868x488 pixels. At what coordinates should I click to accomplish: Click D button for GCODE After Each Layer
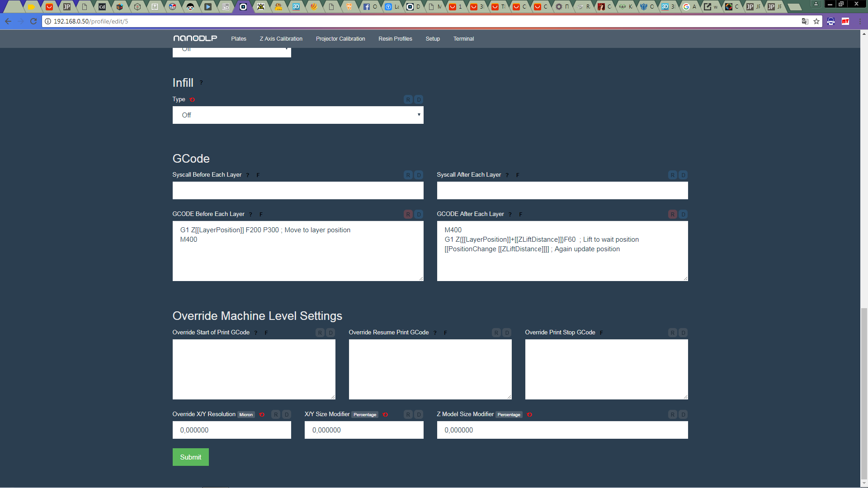(x=683, y=214)
